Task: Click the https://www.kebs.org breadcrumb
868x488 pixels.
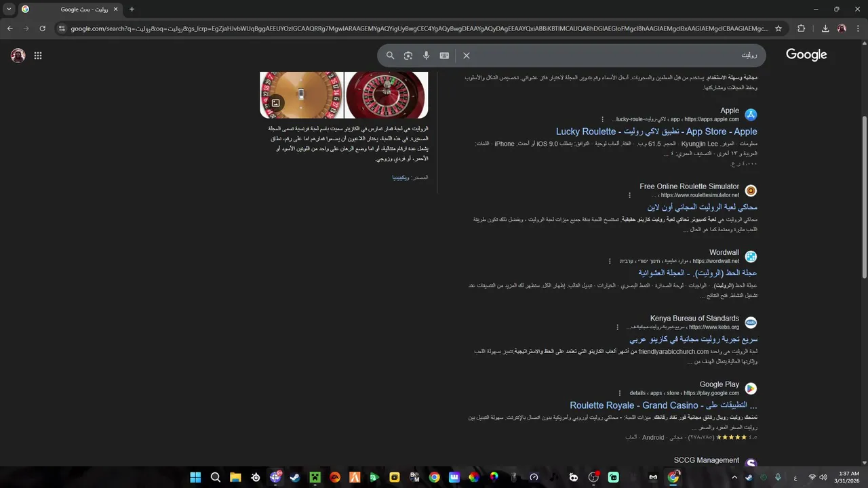Action: coord(714,327)
